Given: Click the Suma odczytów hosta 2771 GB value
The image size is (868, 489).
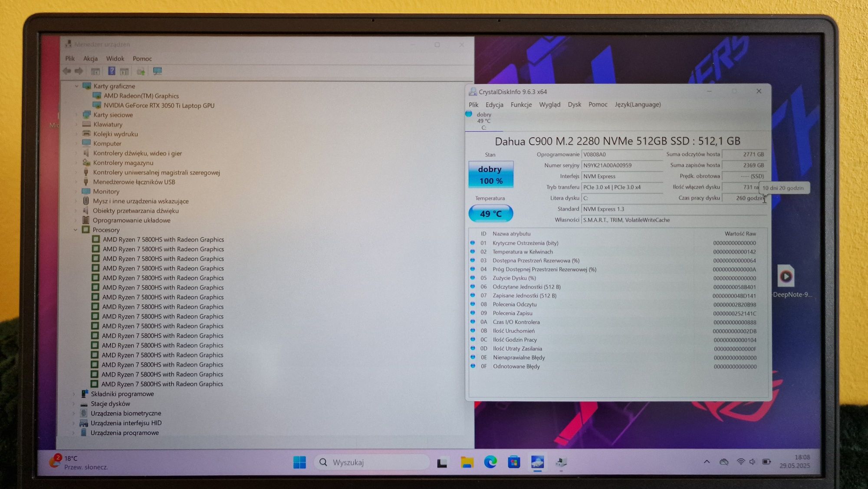Looking at the screenshot, I should click(744, 155).
